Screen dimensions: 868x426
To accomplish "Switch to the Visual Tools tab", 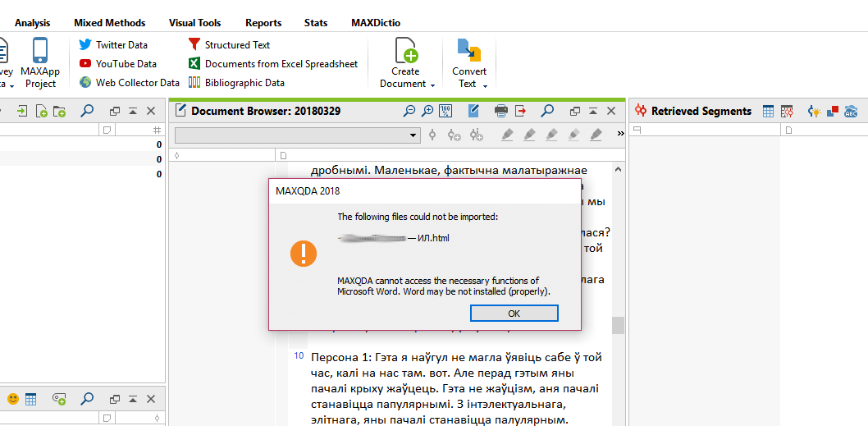I will (x=195, y=23).
